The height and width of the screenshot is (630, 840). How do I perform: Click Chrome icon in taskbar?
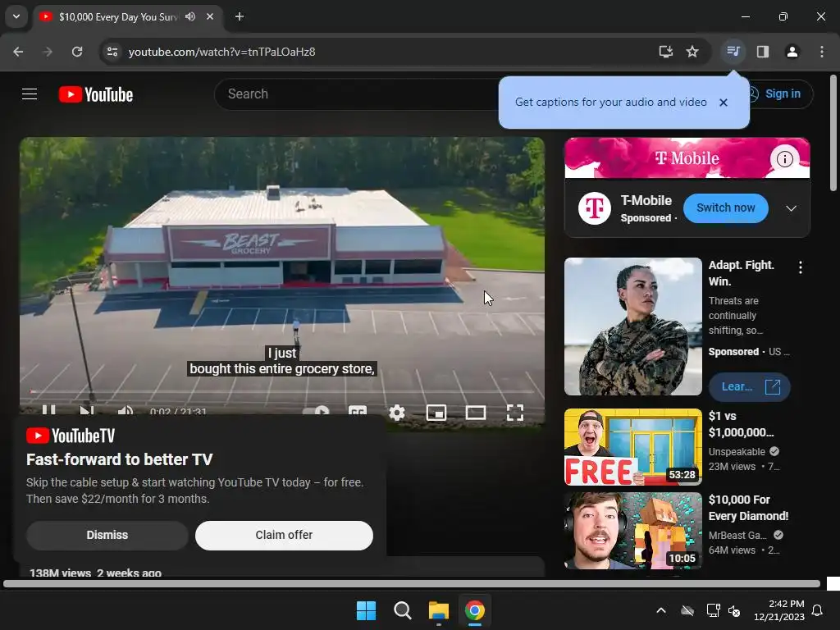[x=475, y=610]
